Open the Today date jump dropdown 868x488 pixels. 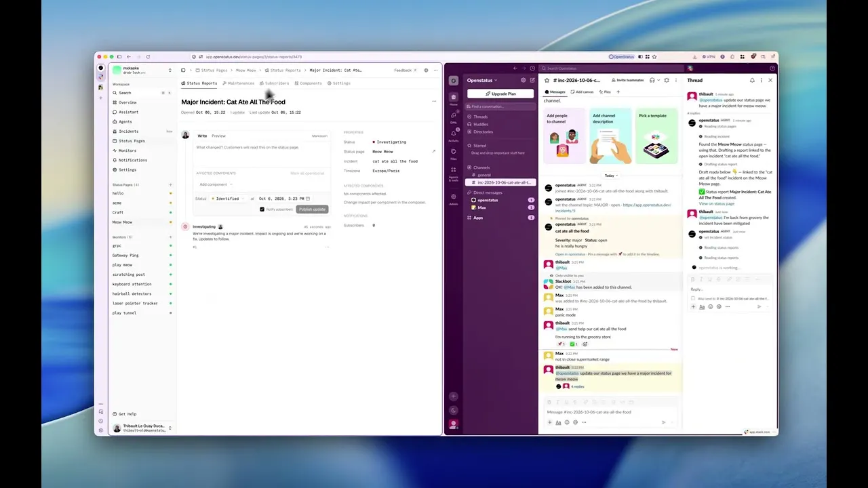click(611, 176)
